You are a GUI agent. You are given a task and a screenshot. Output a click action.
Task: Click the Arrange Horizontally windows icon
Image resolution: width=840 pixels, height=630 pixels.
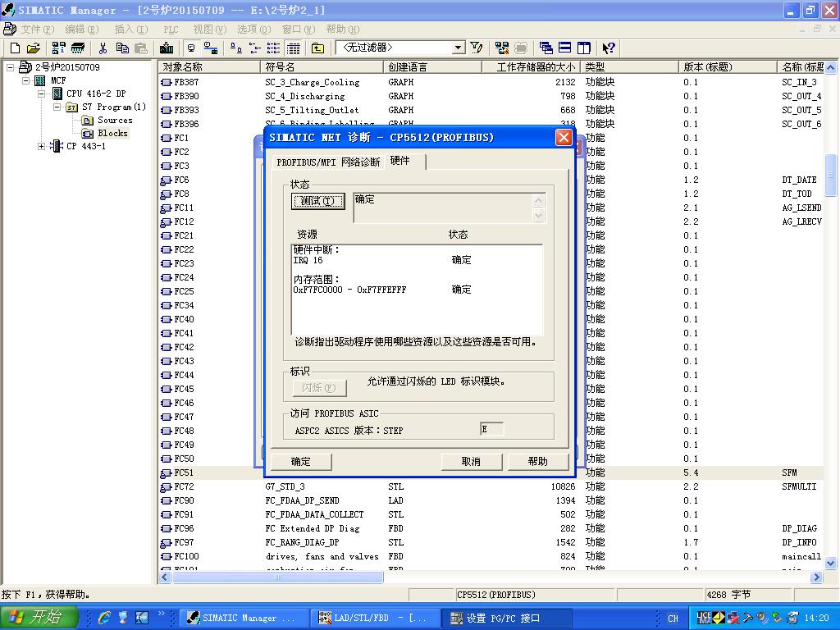pos(564,48)
